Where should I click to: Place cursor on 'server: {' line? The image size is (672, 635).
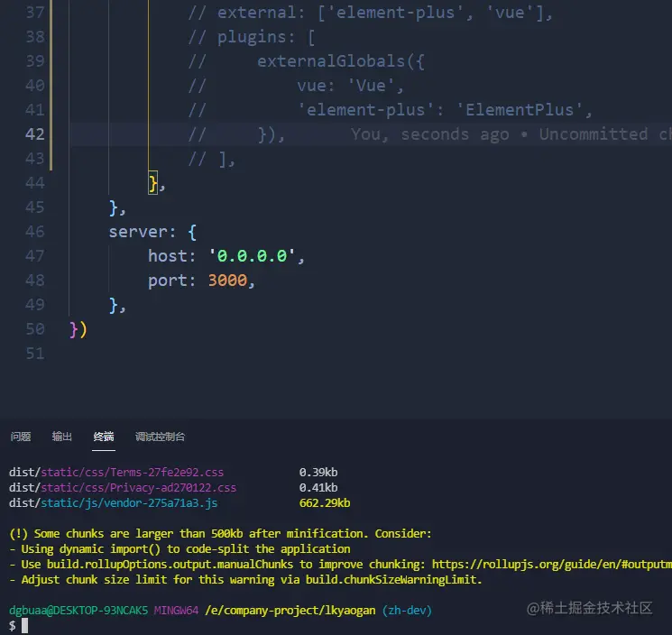(152, 232)
